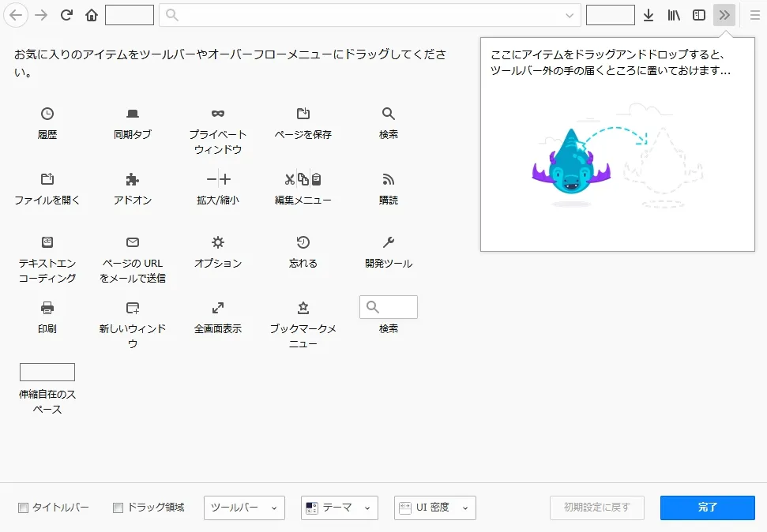This screenshot has height=532, width=767.
Task: Click the 印刷 printer icon
Action: tap(47, 308)
